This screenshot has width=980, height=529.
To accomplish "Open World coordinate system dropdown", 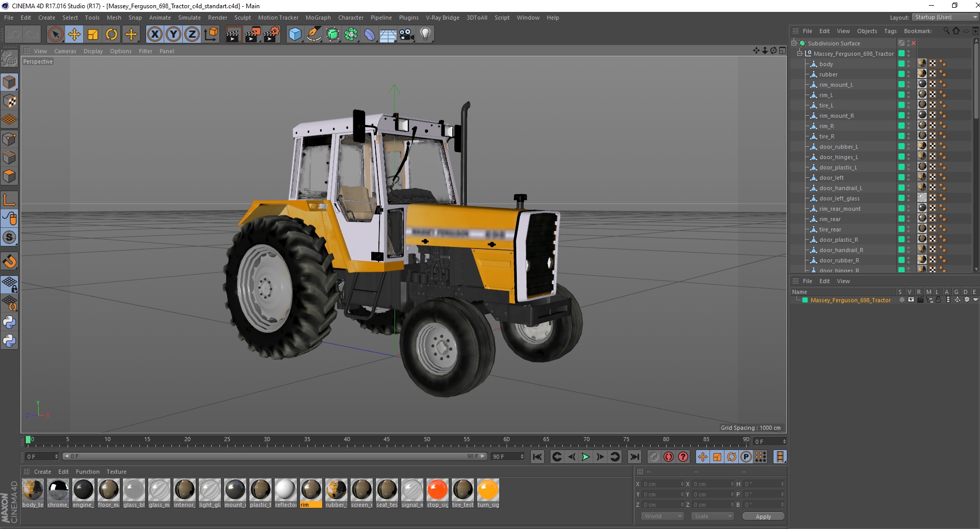I will [662, 516].
